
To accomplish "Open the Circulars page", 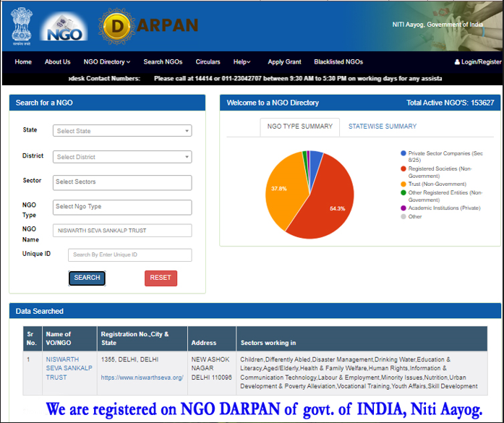I will [x=208, y=61].
